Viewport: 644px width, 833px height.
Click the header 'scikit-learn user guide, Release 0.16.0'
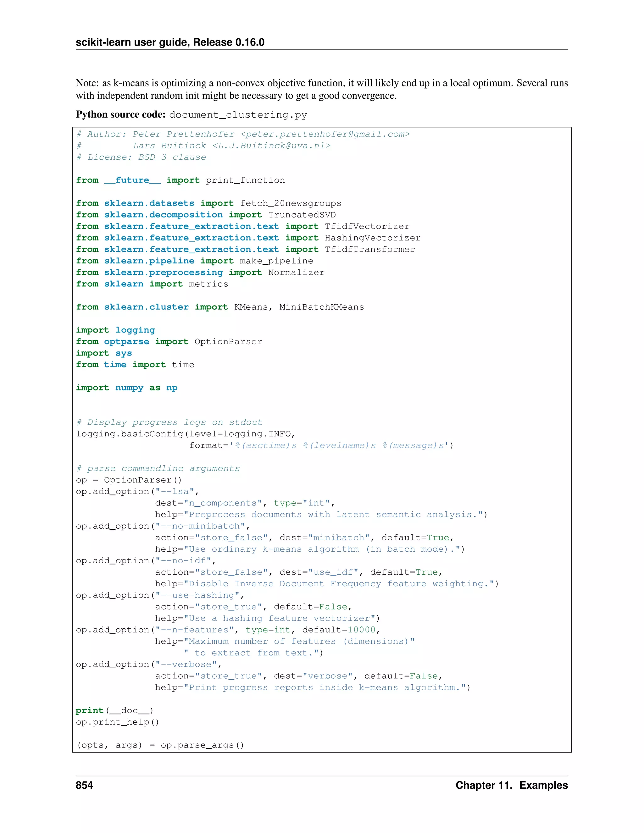[170, 42]
